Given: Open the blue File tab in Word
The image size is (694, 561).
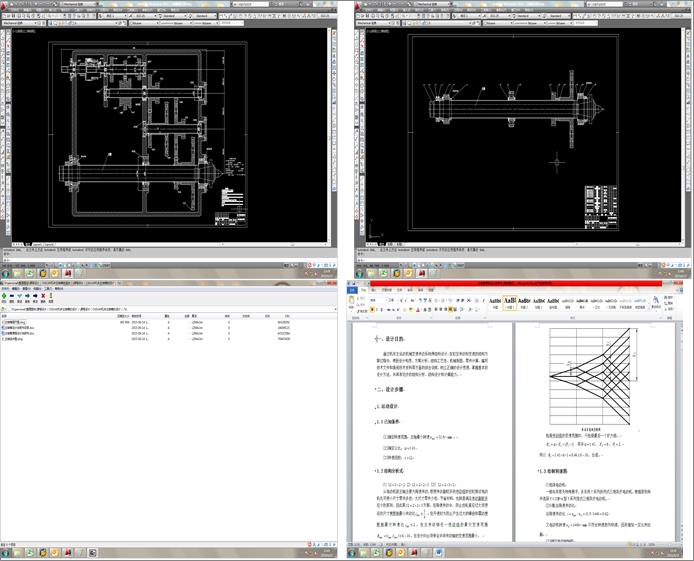Looking at the screenshot, I should (353, 292).
